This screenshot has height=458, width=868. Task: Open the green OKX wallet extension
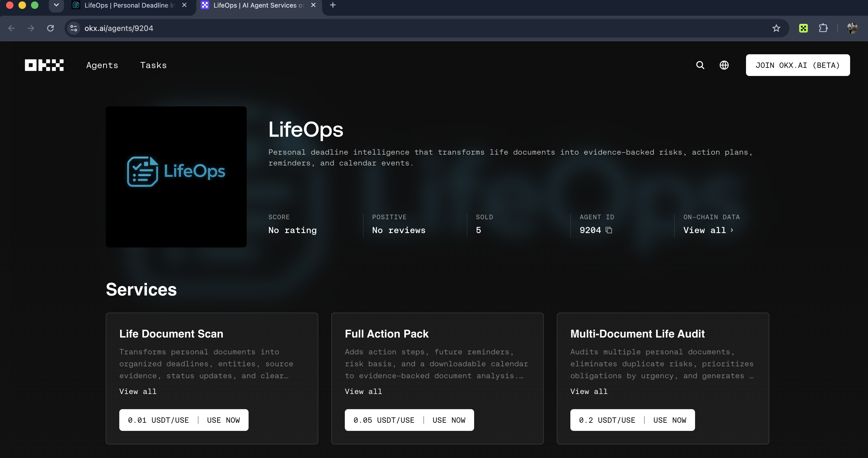(803, 28)
